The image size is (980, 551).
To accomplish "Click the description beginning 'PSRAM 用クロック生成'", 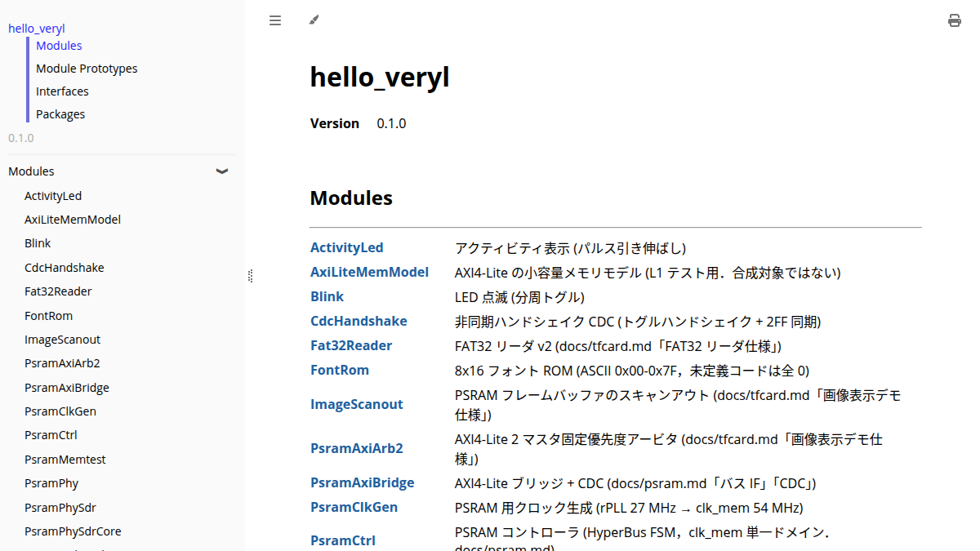I will 629,507.
